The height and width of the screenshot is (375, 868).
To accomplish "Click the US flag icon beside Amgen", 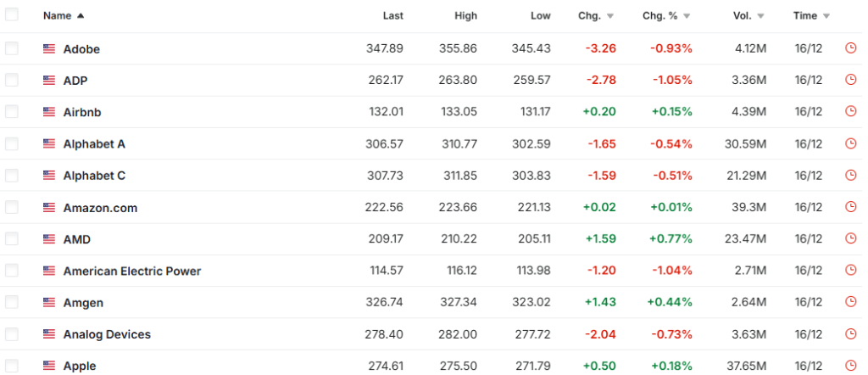I will (x=49, y=303).
